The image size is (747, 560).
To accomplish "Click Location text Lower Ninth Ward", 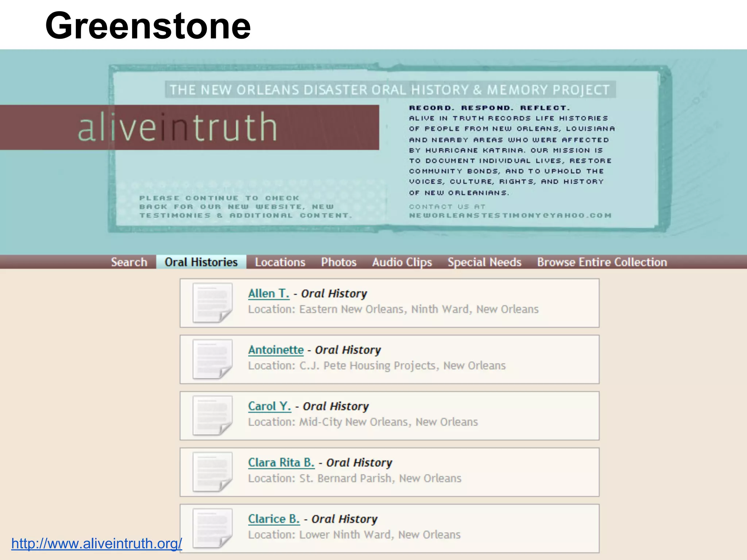I will click(354, 535).
